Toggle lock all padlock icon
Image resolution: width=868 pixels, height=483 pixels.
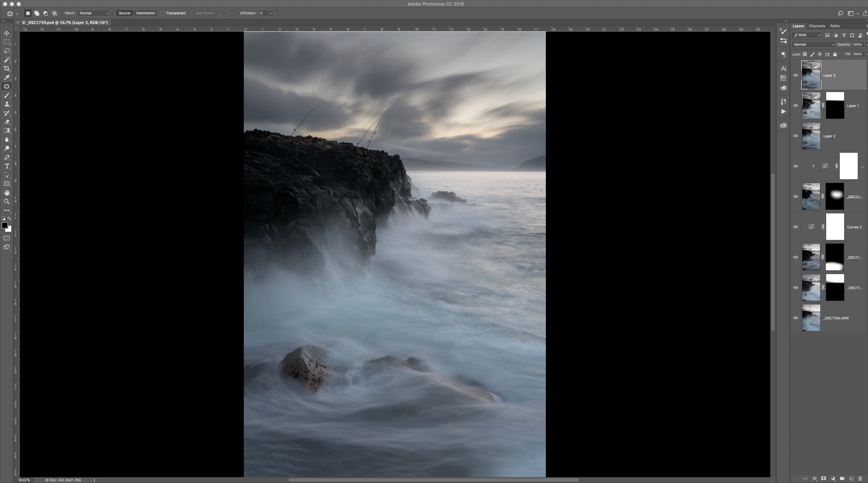tap(835, 54)
